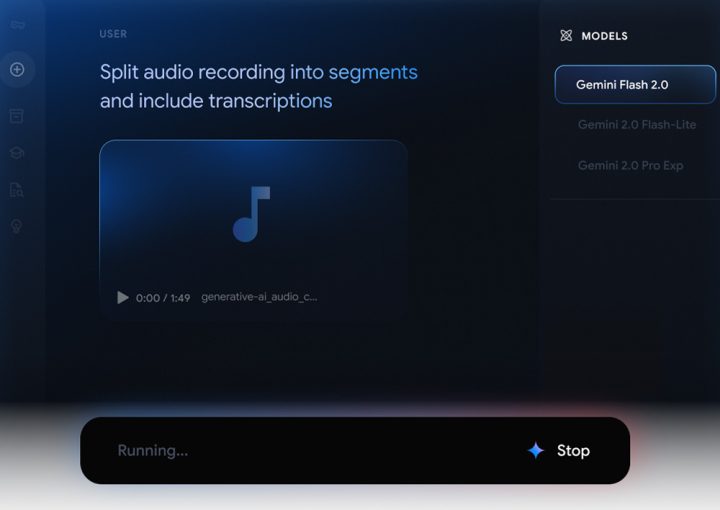Image resolution: width=720 pixels, height=510 pixels.
Task: Switch to Gemini 2.0 Pro Exp model
Action: 630,165
